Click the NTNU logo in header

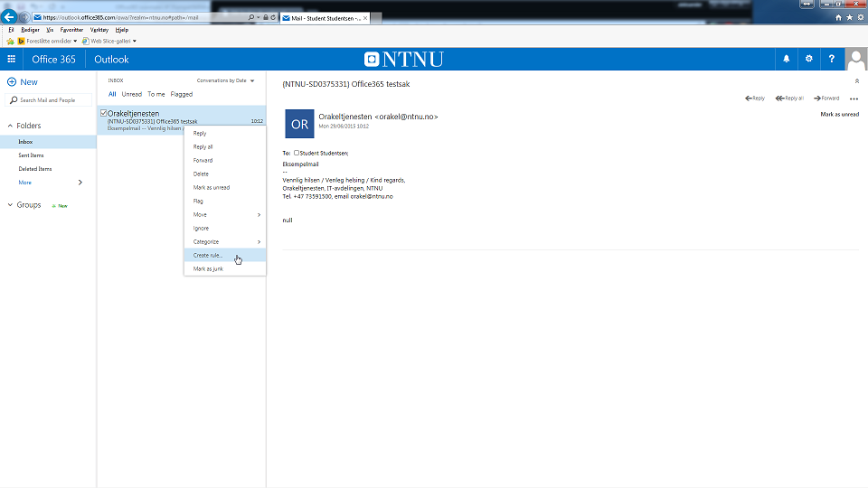pyautogui.click(x=404, y=60)
